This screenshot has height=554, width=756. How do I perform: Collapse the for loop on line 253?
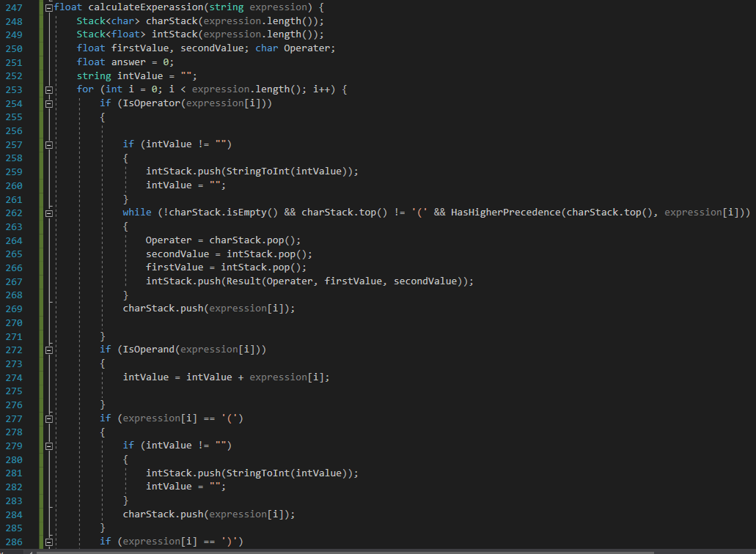48,89
